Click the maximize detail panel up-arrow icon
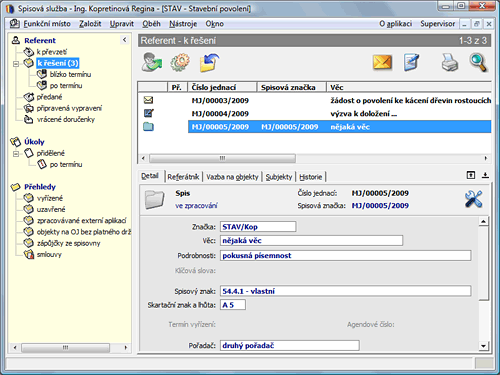 pos(471,175)
